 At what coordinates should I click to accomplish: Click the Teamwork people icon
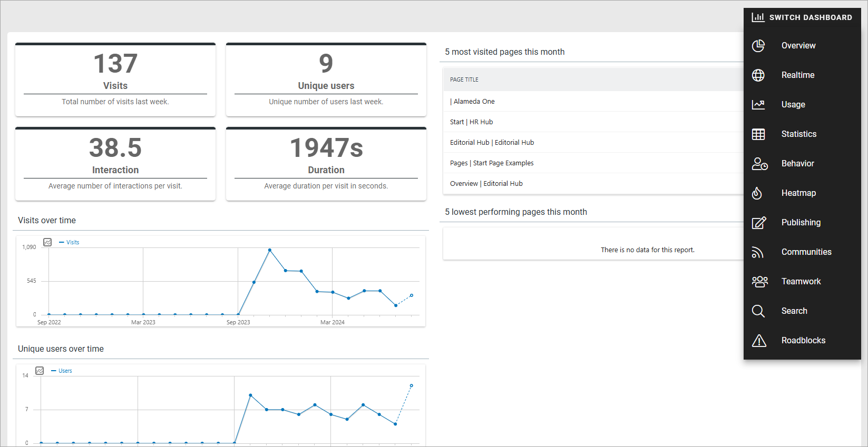point(760,282)
